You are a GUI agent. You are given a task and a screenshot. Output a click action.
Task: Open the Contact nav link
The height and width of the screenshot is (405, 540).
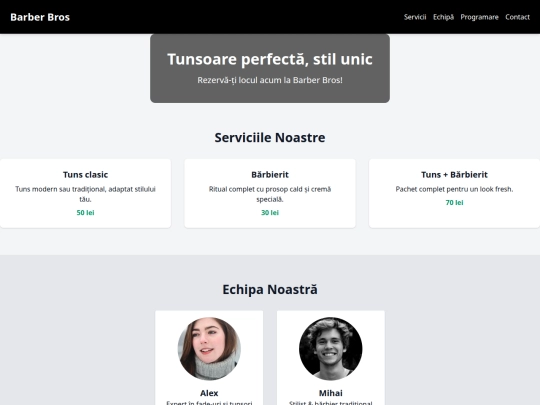point(517,17)
